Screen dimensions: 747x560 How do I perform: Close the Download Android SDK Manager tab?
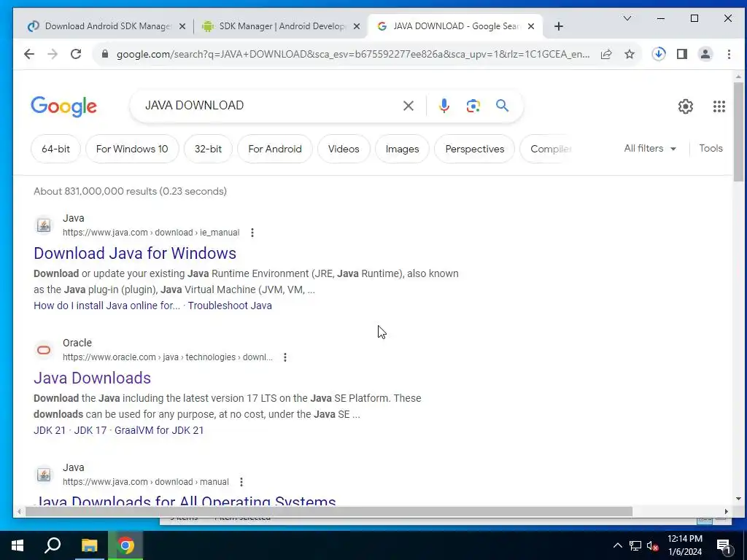point(182,27)
